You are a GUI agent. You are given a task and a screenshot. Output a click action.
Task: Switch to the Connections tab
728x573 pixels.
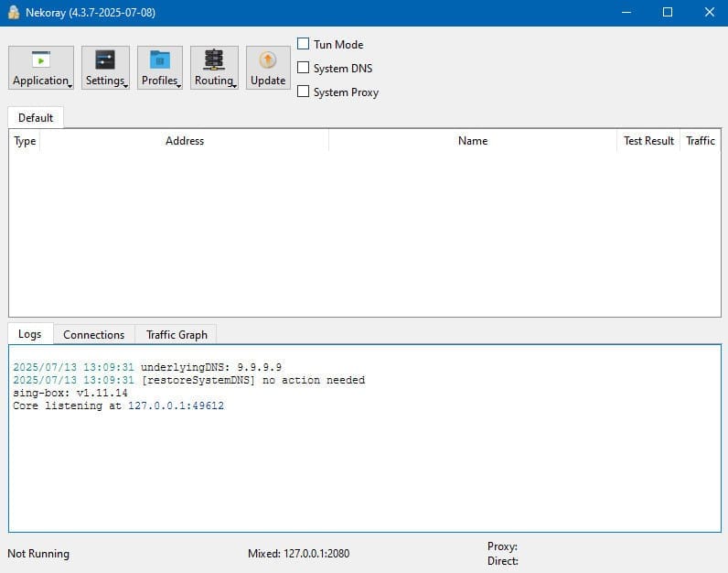94,335
